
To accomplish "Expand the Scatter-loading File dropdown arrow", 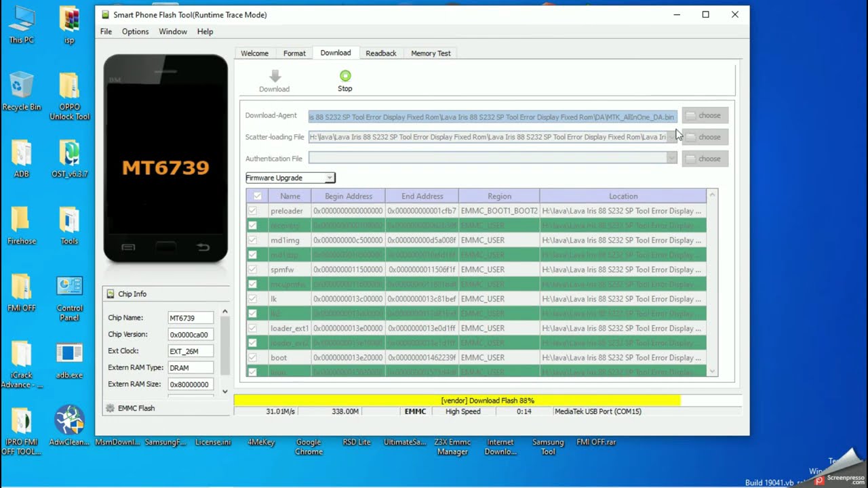I will (x=671, y=137).
